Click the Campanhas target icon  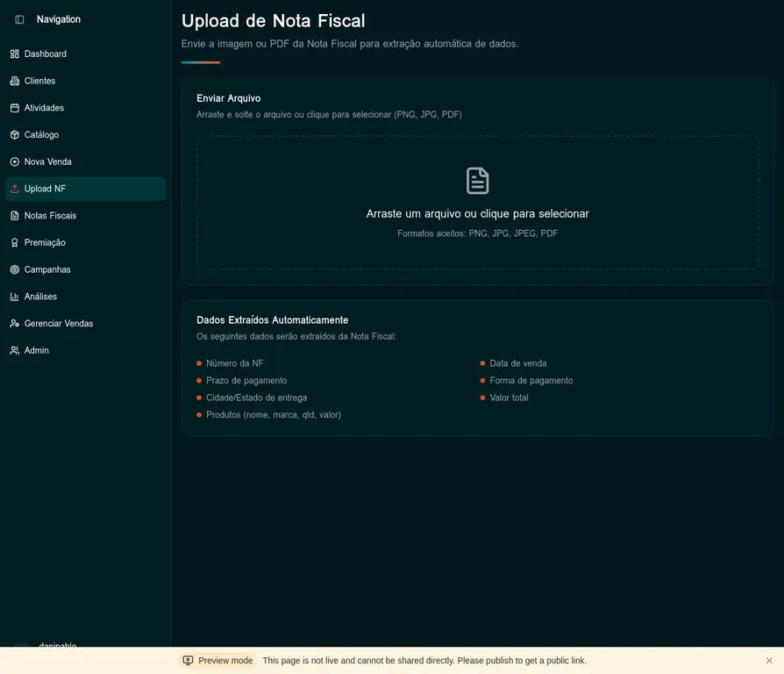pos(15,270)
